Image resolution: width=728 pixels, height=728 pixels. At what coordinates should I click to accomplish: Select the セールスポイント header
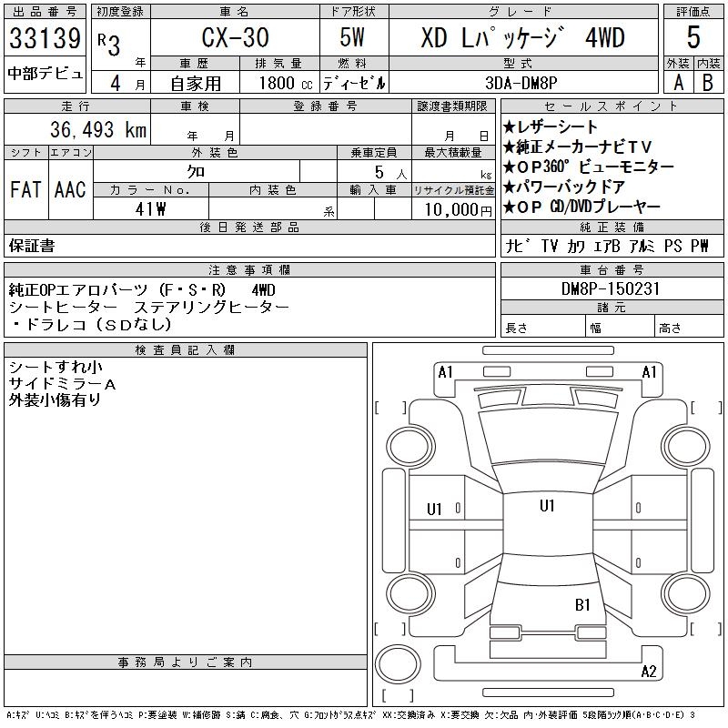point(612,106)
